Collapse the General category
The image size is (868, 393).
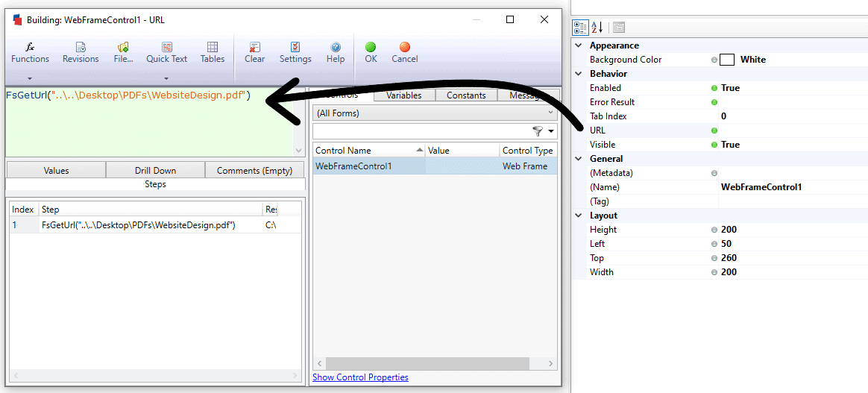[579, 159]
